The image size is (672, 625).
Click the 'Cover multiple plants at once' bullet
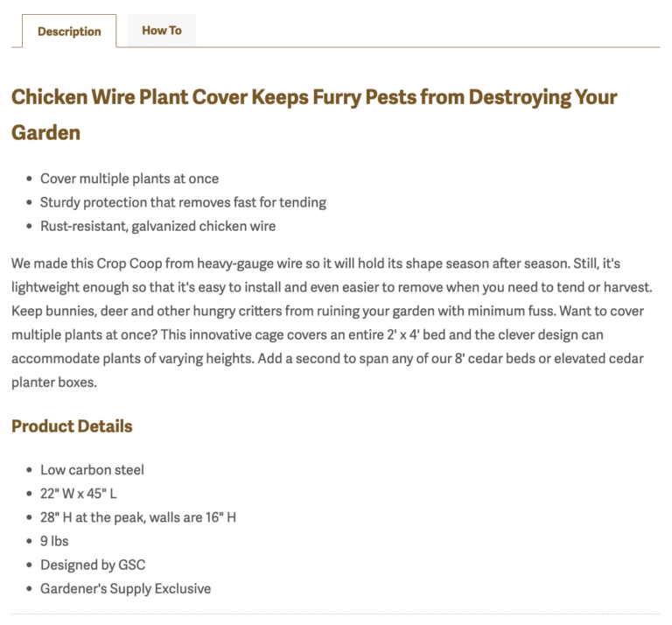tap(129, 179)
